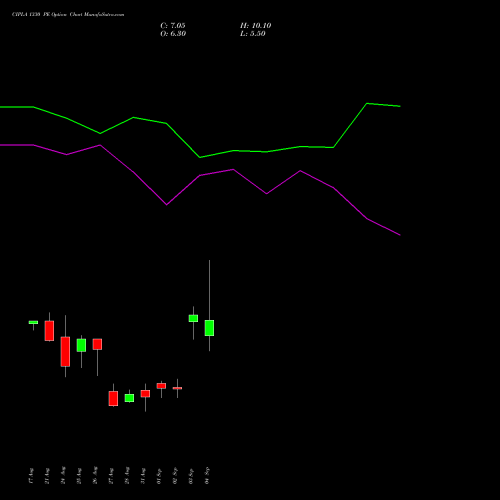Click the green candle for 25 Aug
This screenshot has height=500, width=500.
tap(81, 345)
